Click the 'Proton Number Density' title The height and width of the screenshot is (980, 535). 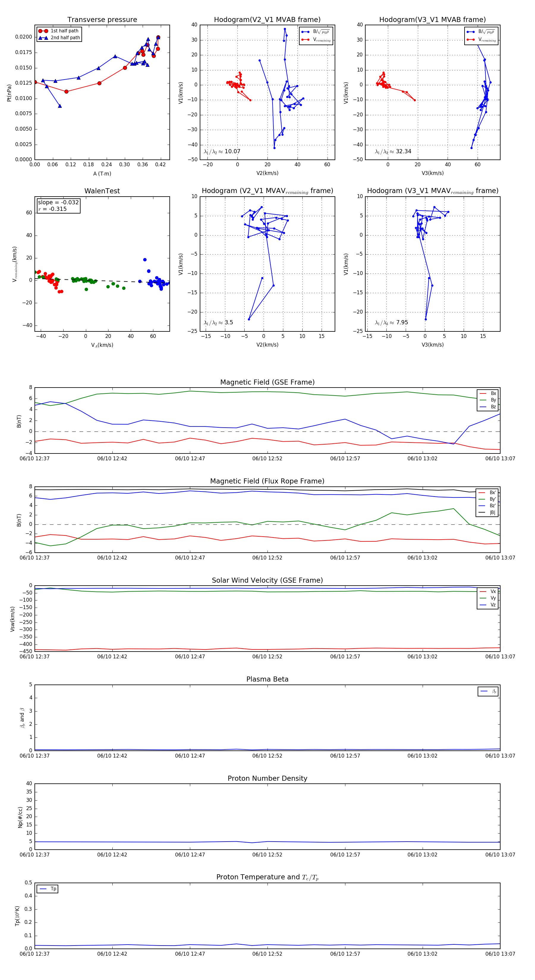267,778
